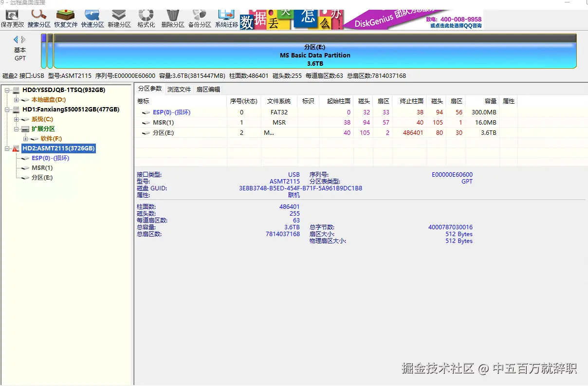588x386 pixels.
Task: Collapse the 扩展分区 tree node
Action: coord(16,129)
